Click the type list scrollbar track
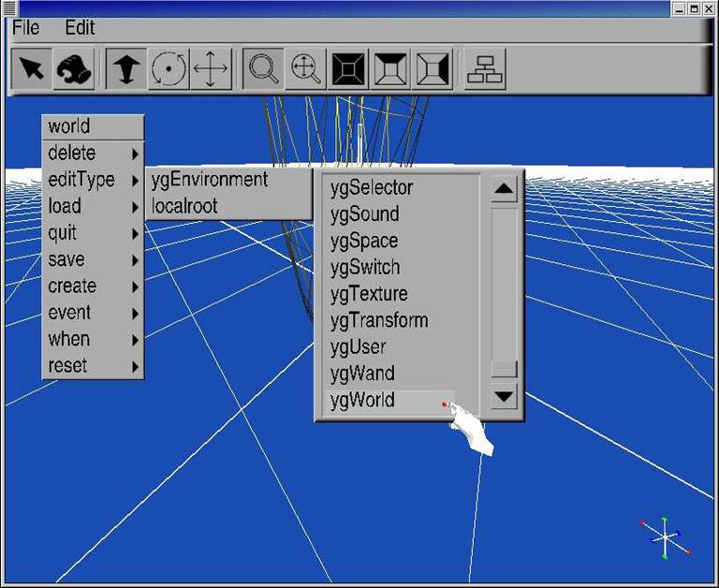The height and width of the screenshot is (588, 719). point(504,285)
